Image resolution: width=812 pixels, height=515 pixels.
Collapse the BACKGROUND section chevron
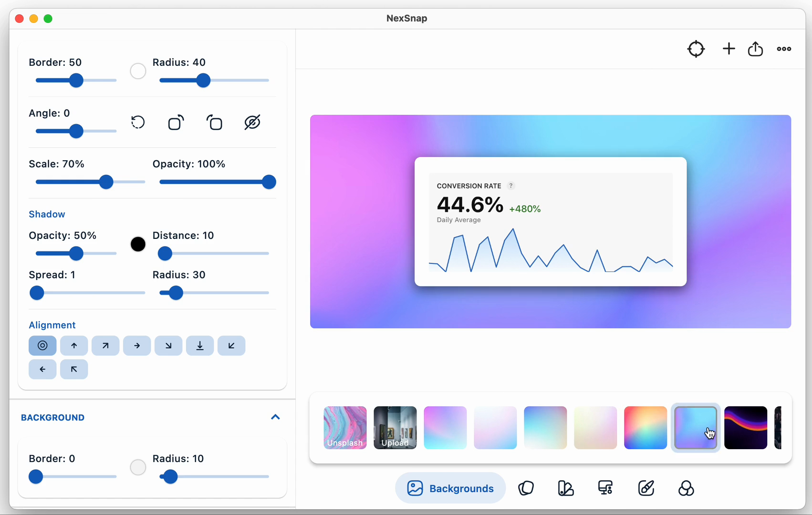tap(275, 417)
